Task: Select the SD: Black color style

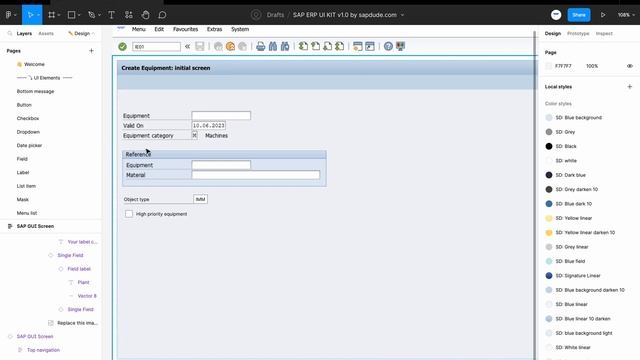Action: [566, 146]
